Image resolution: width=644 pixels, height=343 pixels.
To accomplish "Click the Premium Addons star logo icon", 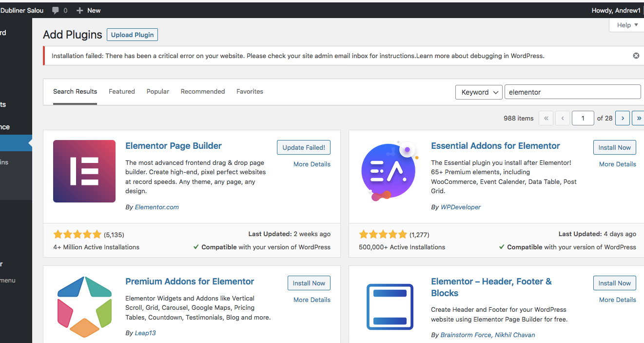I will pyautogui.click(x=84, y=307).
